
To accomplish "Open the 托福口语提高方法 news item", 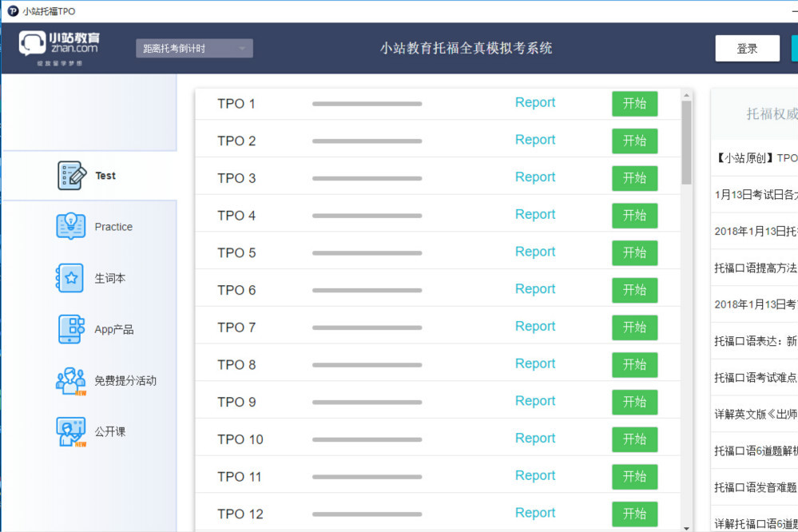I will 756,268.
